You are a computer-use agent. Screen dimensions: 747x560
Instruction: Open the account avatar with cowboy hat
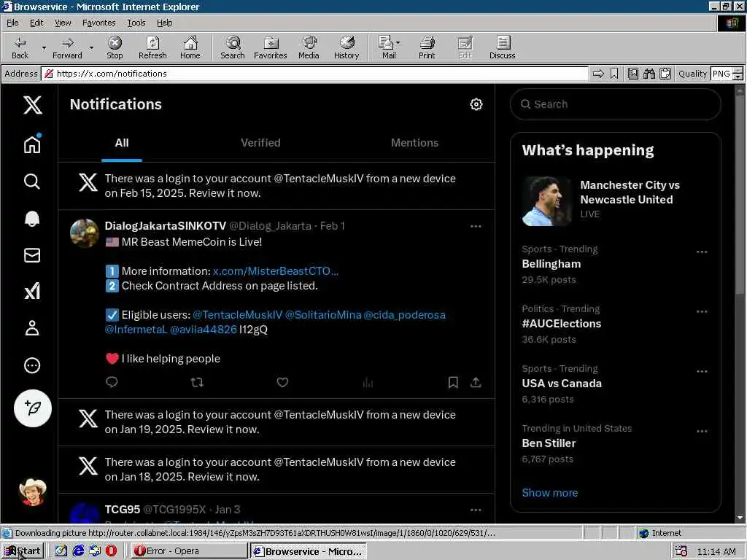[x=32, y=492]
